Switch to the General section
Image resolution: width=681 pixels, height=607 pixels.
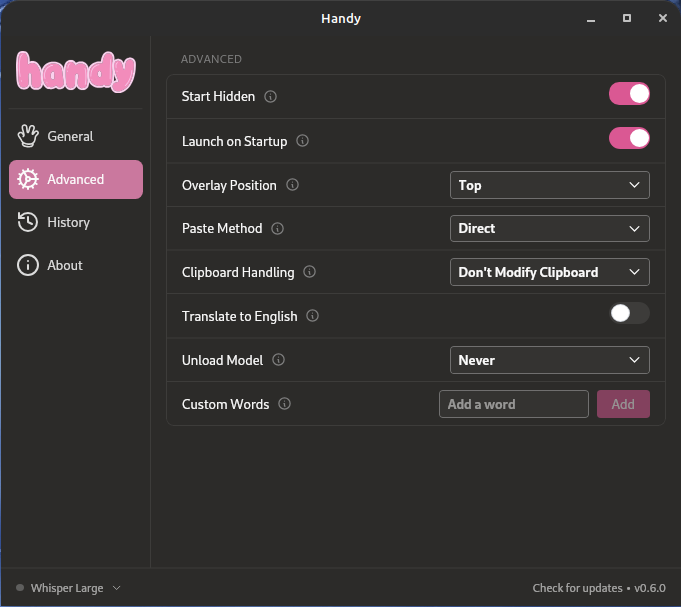[70, 136]
